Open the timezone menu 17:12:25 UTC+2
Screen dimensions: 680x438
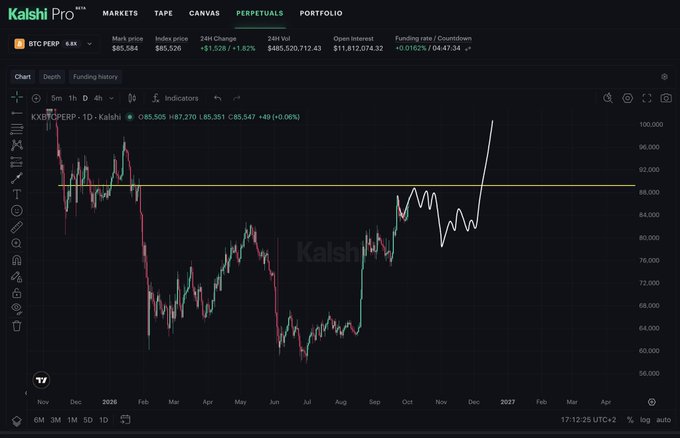(x=588, y=420)
